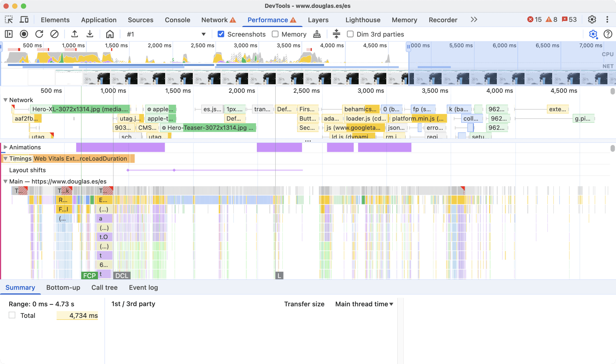Open the capture settings gear icon
Image resolution: width=616 pixels, height=364 pixels.
coord(593,34)
